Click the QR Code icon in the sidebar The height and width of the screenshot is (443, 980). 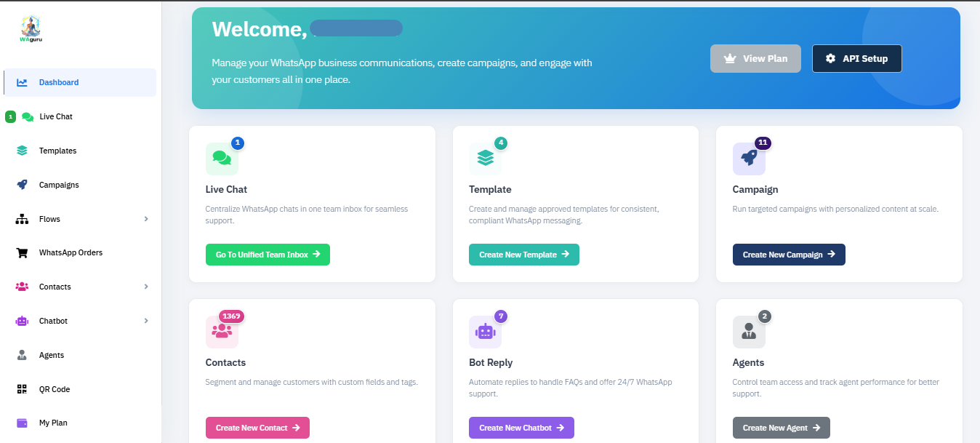(21, 388)
